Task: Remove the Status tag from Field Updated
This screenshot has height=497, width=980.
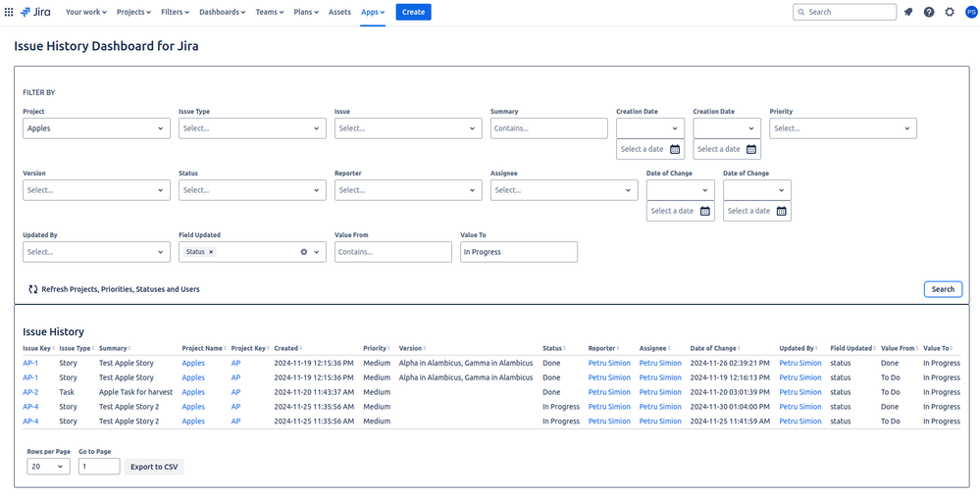Action: (x=211, y=252)
